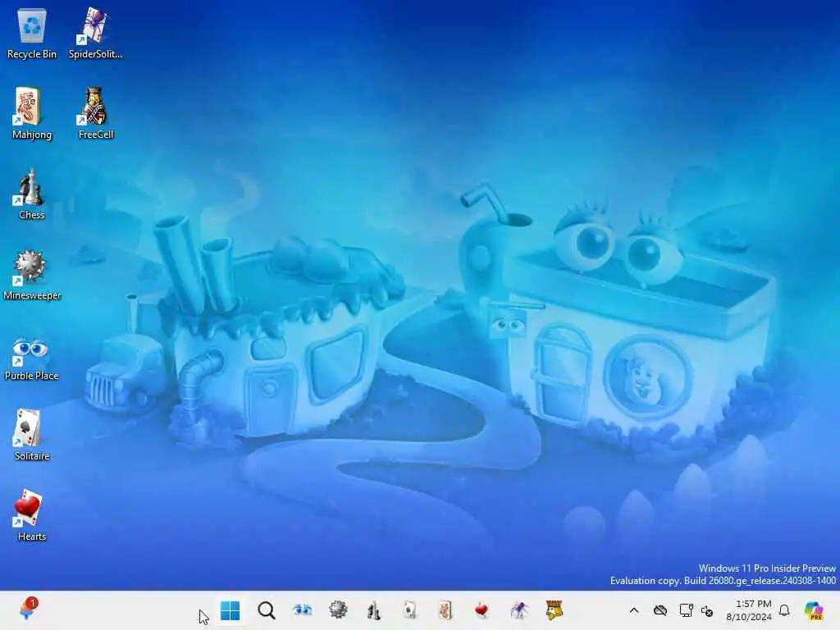840x630 pixels.
Task: Launch Mahjong from the taskbar
Action: (x=445, y=610)
